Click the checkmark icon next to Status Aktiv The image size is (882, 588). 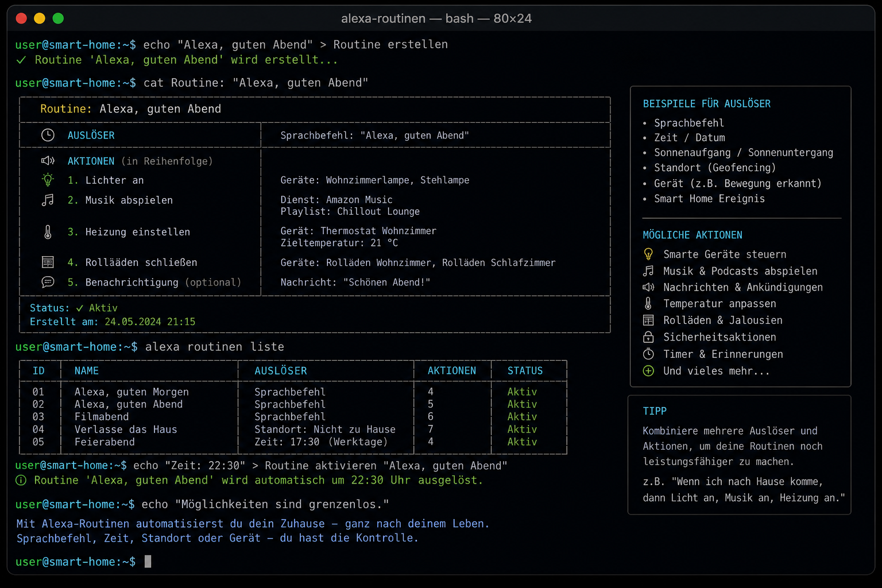80,308
